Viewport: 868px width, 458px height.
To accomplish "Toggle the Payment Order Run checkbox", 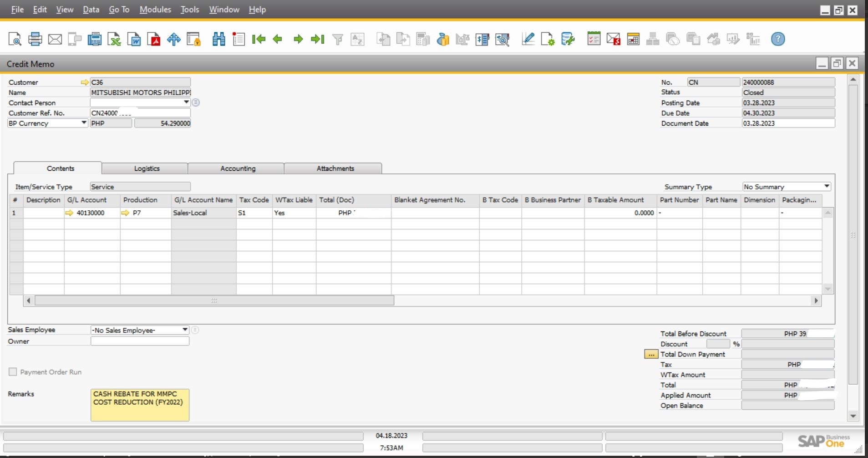I will point(13,372).
